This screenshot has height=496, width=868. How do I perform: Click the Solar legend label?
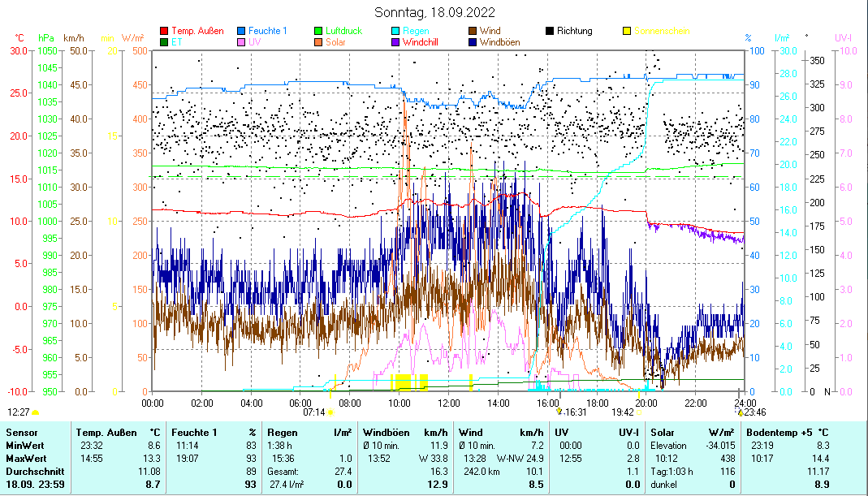pyautogui.click(x=335, y=41)
